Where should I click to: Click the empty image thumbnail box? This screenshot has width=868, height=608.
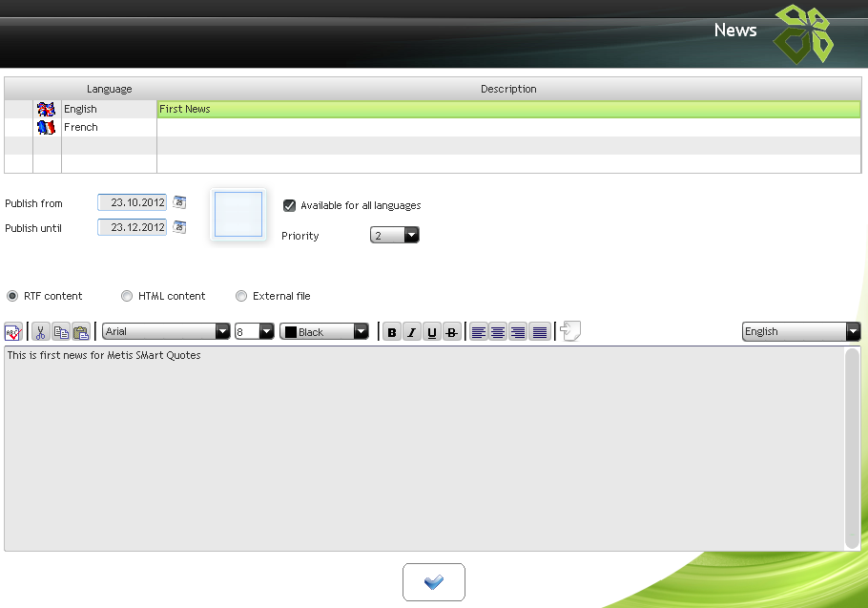point(238,214)
